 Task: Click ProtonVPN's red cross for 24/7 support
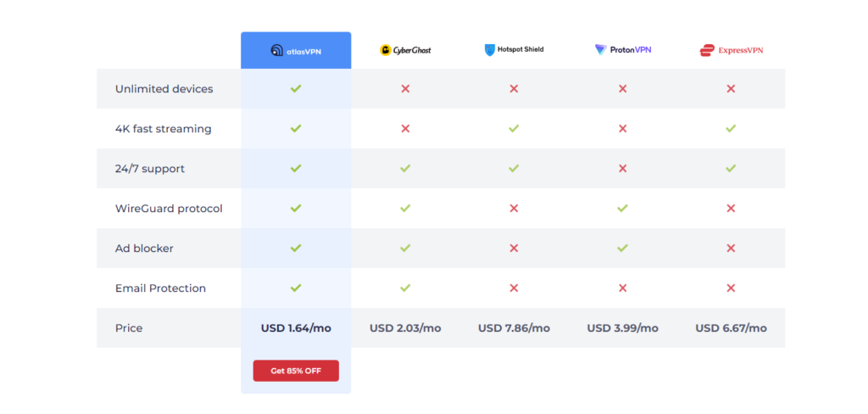[x=622, y=168]
